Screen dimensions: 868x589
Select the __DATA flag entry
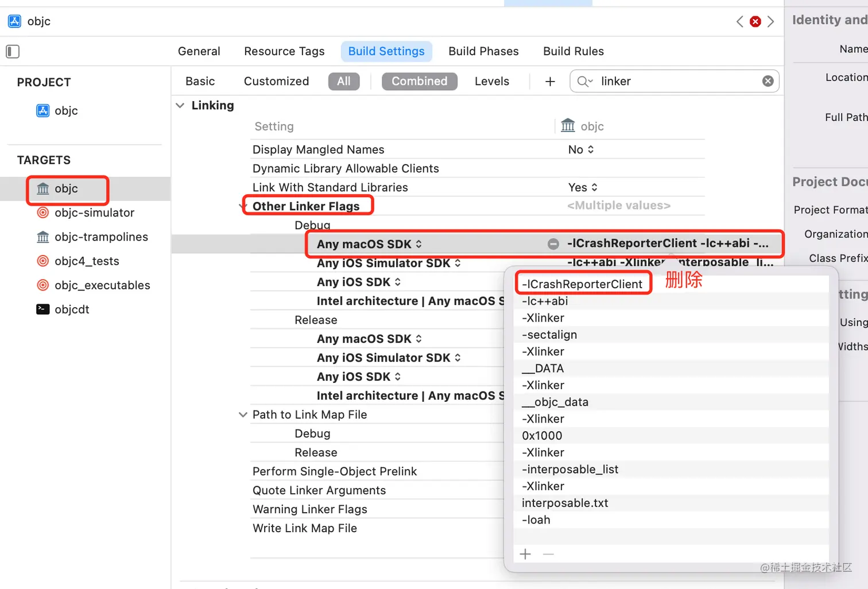click(671, 369)
